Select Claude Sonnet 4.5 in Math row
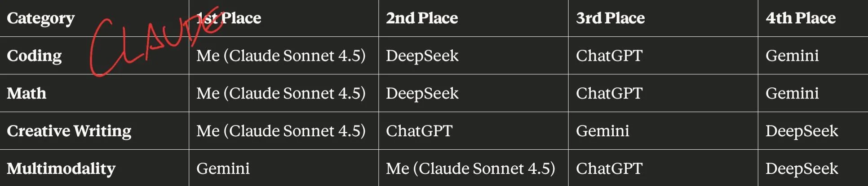Screen dimensions: 868x186 pyautogui.click(x=281, y=93)
